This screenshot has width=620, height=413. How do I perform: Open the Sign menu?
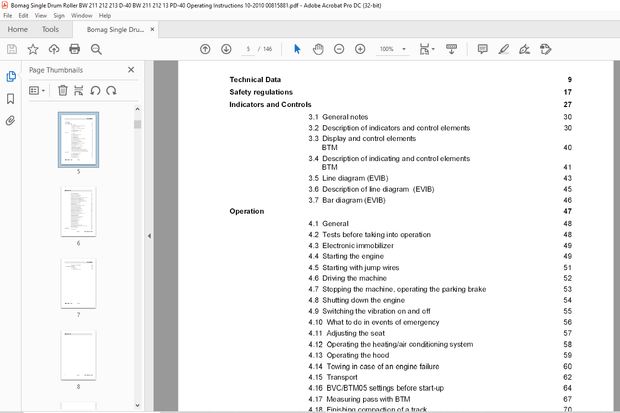59,15
